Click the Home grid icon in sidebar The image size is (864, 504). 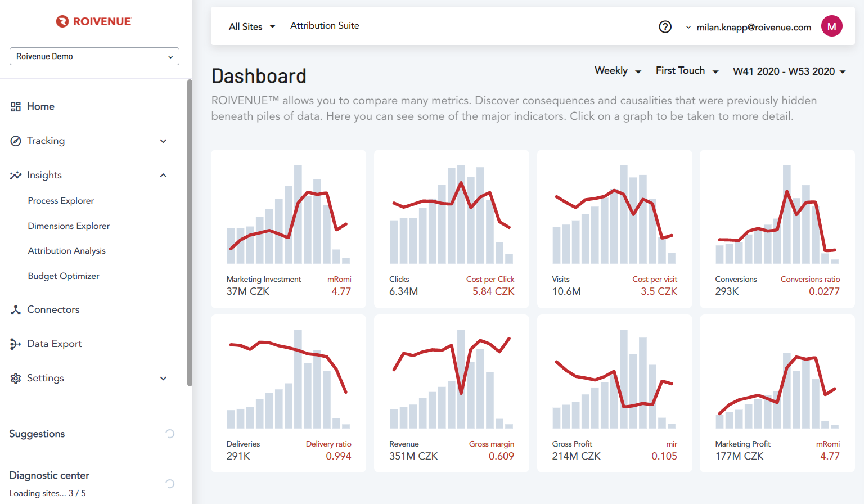(x=16, y=107)
